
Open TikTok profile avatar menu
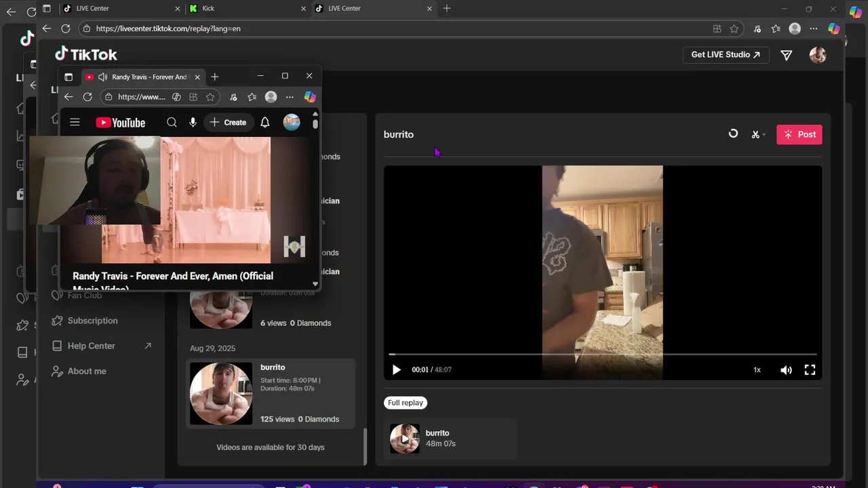pyautogui.click(x=818, y=56)
